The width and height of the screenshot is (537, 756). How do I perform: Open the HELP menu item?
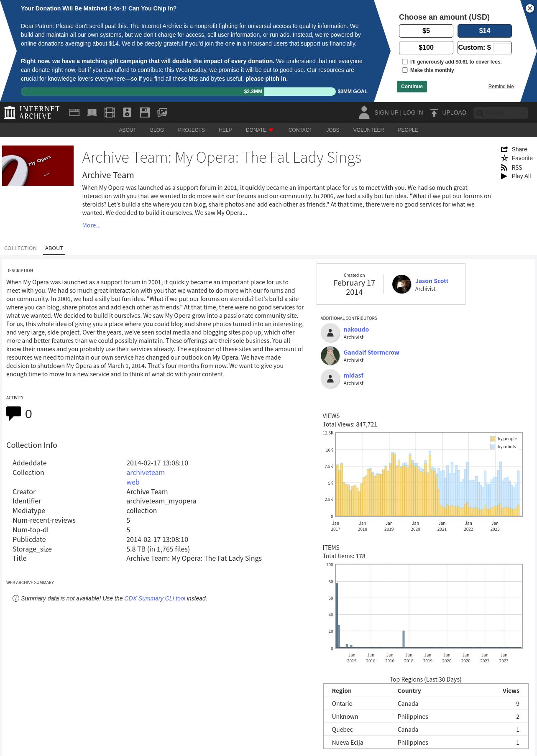click(225, 130)
